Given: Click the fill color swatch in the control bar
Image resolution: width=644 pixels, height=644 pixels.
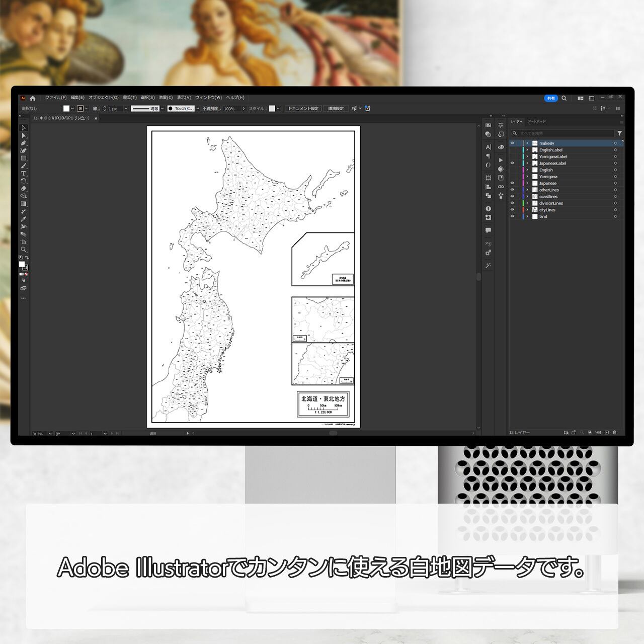Looking at the screenshot, I should coord(66,109).
